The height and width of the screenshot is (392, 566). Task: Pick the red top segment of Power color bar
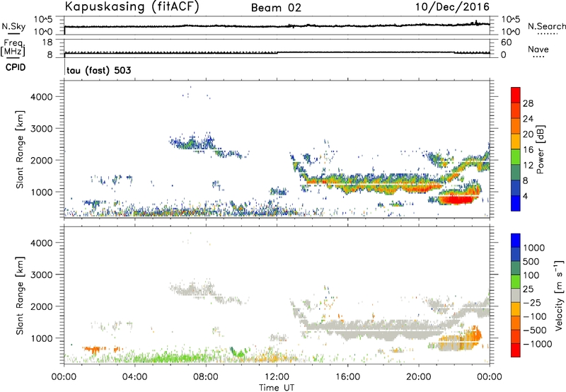pos(516,96)
